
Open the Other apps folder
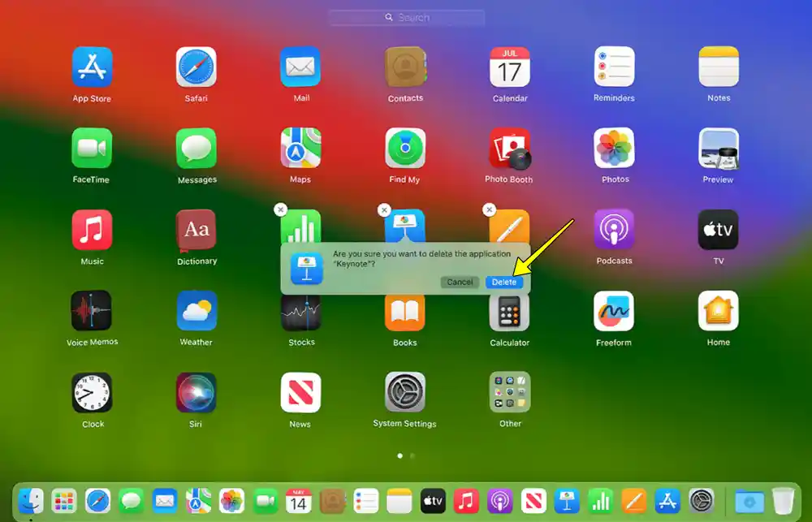click(x=509, y=390)
